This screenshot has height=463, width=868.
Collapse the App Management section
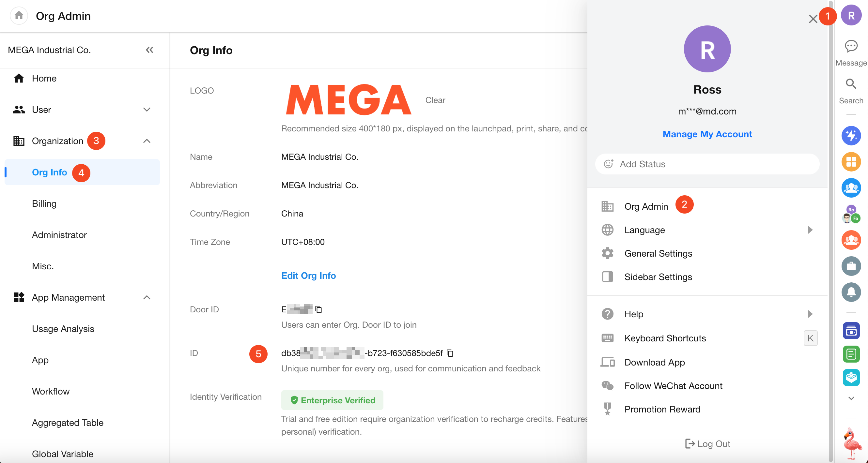pos(147,297)
